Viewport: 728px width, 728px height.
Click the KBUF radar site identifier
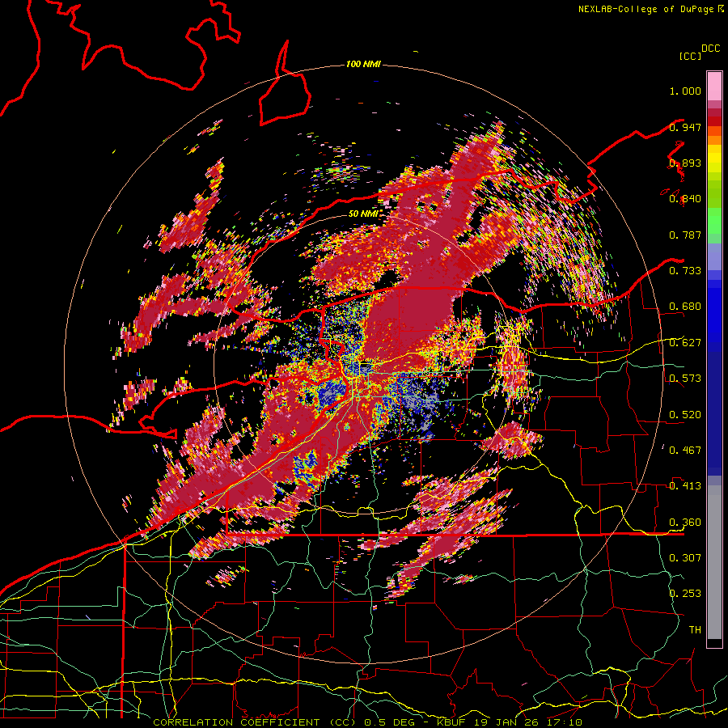coord(451,722)
